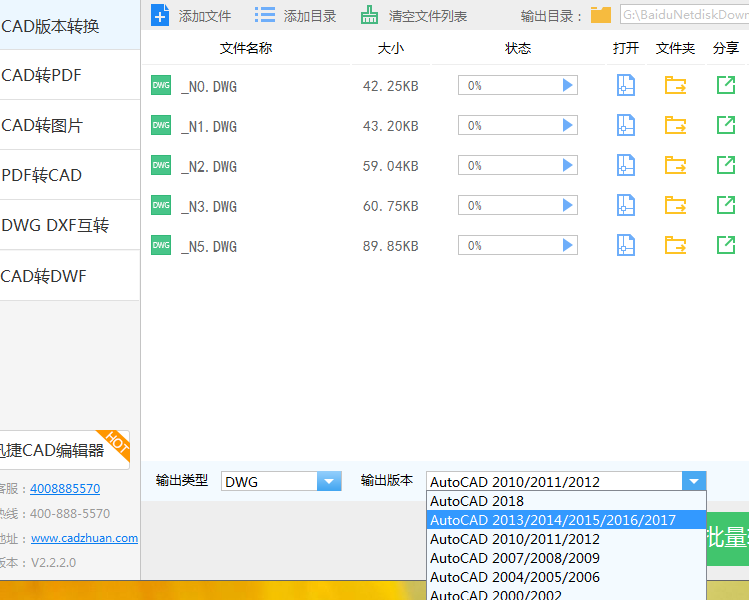749x600 pixels.
Task: Click the 状态 column header
Action: (518, 48)
